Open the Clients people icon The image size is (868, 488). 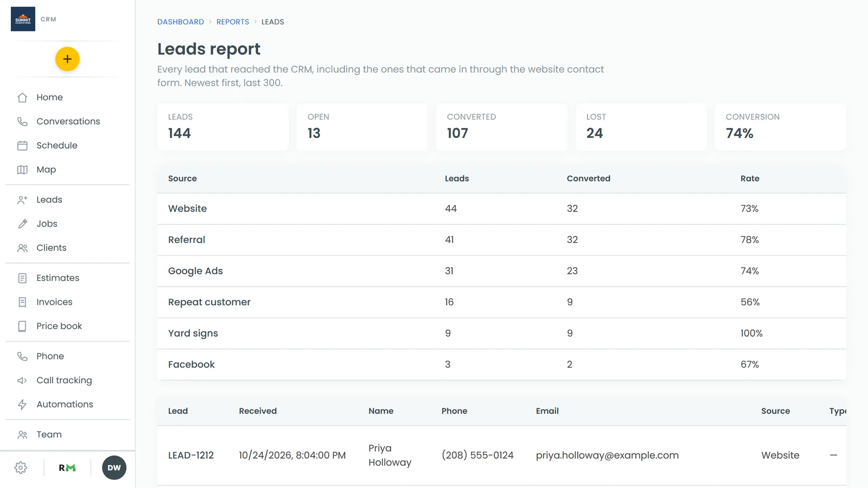22,248
